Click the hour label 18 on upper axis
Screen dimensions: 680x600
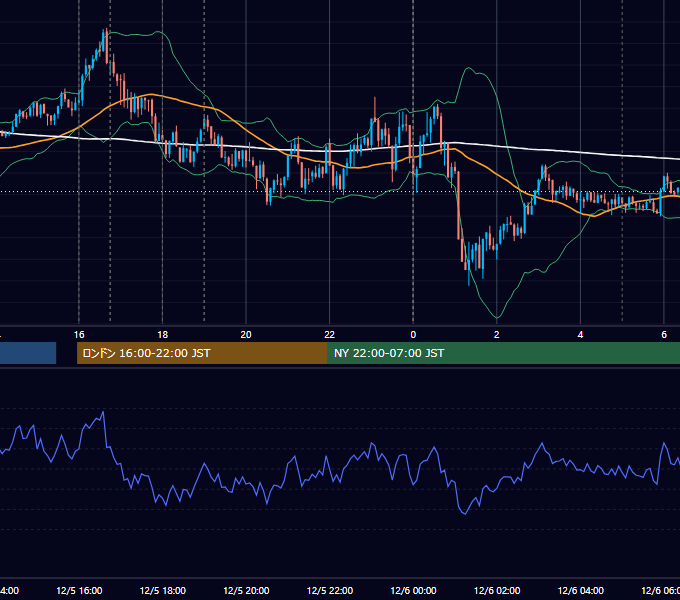163,335
